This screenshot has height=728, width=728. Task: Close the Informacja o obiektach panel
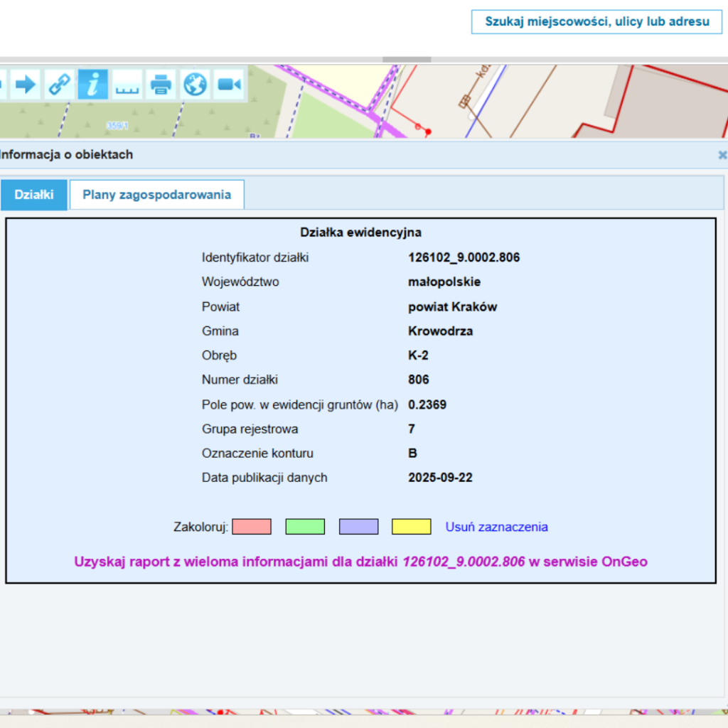[722, 155]
